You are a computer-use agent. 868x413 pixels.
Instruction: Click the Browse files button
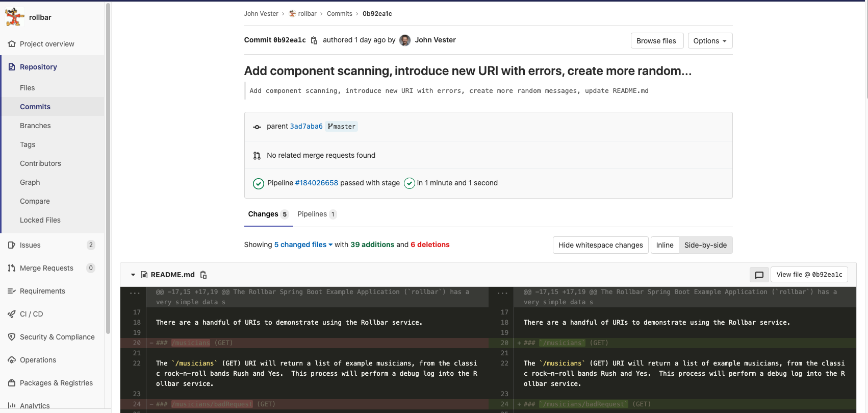tap(656, 41)
